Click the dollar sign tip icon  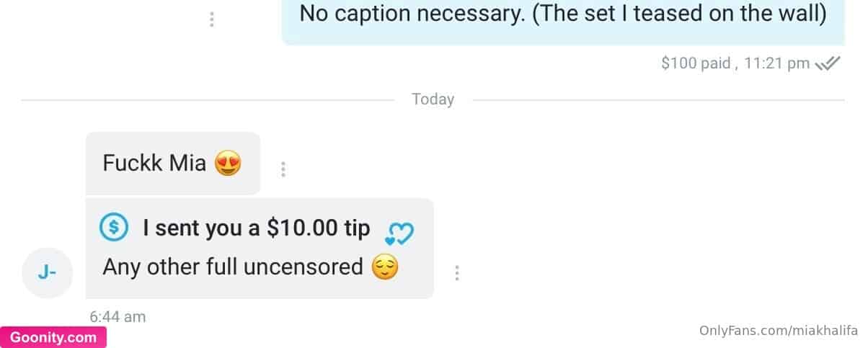click(x=114, y=228)
